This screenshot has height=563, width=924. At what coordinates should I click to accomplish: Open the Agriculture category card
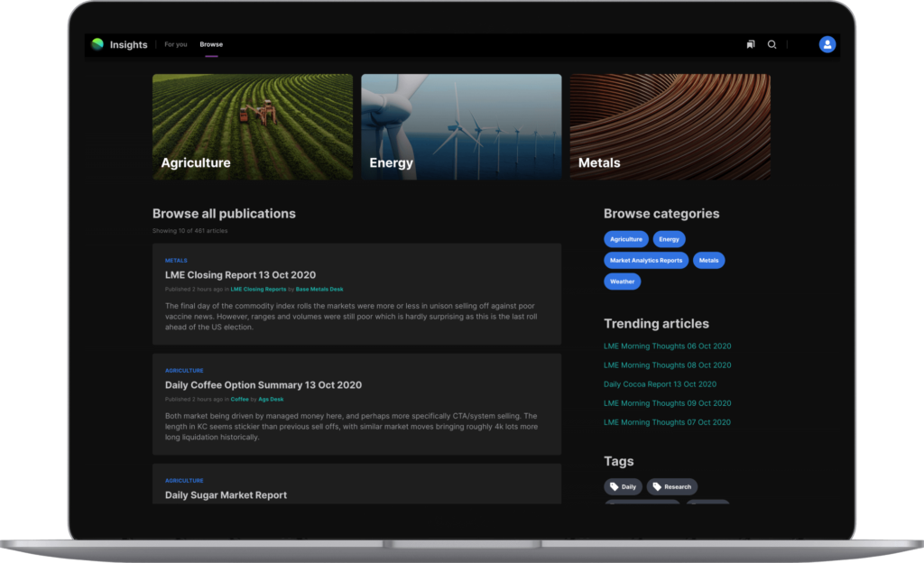253,126
